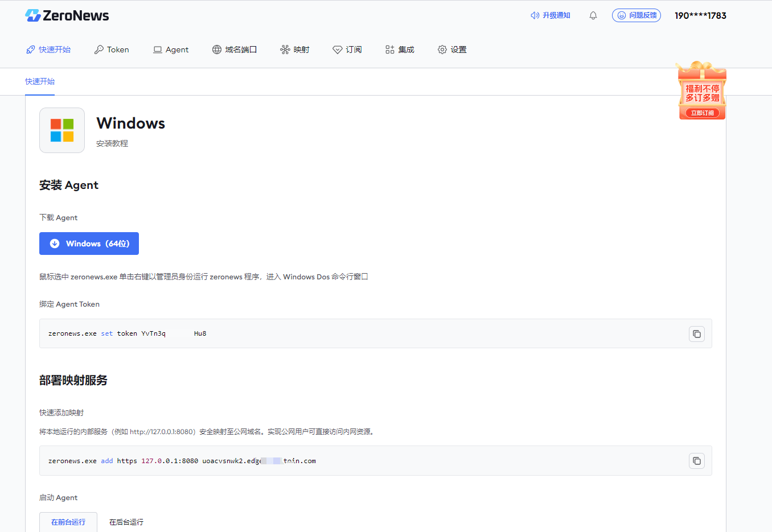Click the account number 190****1783
This screenshot has height=532, width=772.
[x=700, y=15]
